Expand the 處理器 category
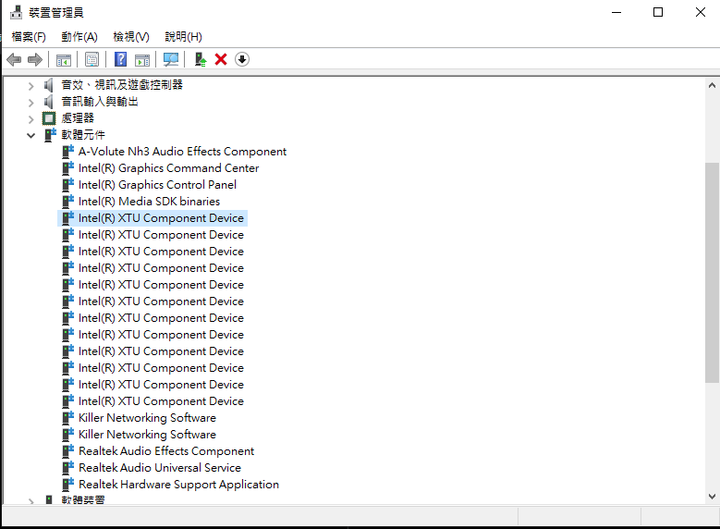720x529 pixels. 31,119
